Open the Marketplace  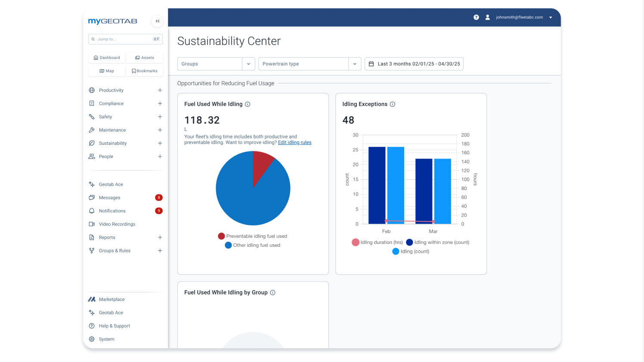pos(111,299)
